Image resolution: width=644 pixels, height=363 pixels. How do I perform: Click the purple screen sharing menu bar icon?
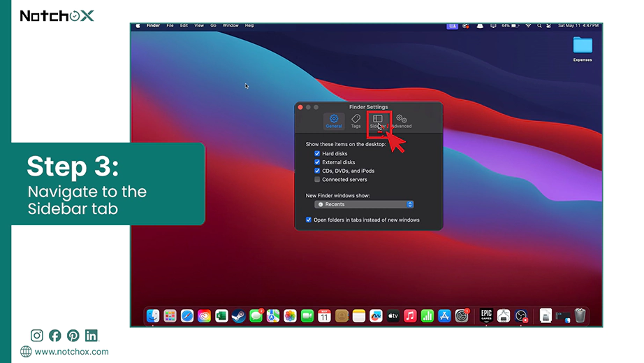click(452, 25)
